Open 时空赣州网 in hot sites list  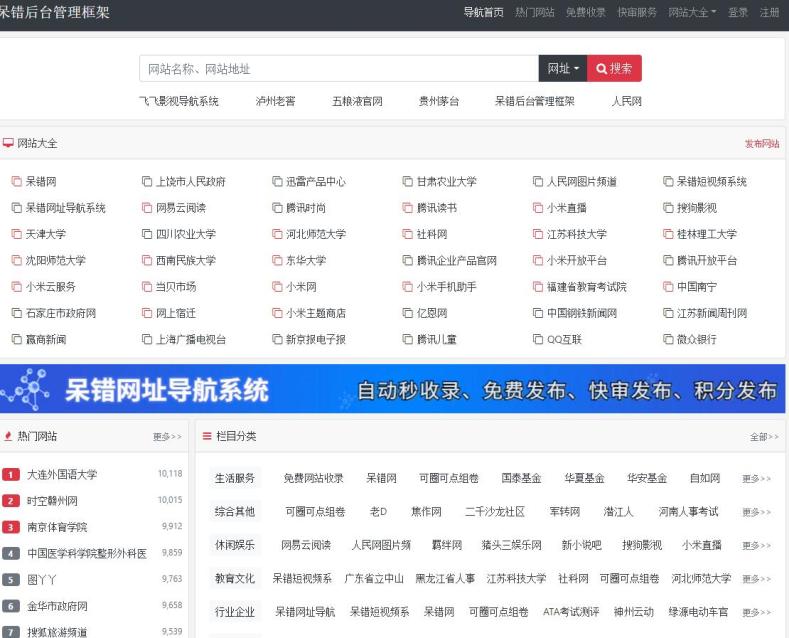coord(52,501)
